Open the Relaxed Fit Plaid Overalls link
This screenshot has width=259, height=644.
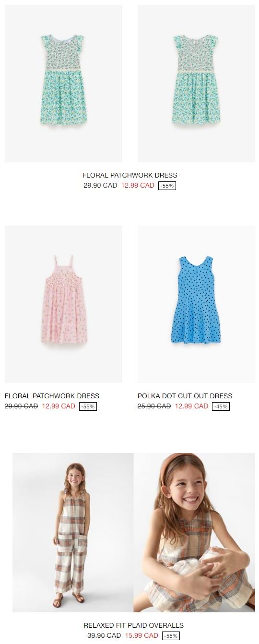(134, 626)
